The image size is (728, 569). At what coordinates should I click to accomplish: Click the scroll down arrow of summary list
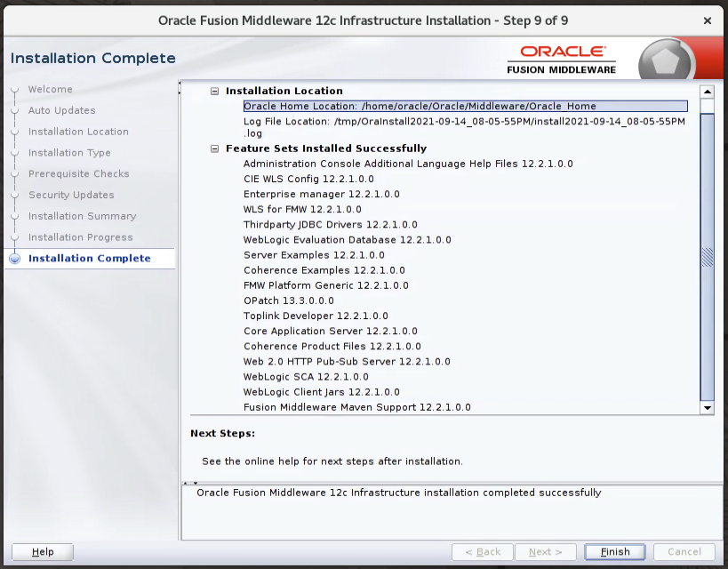point(707,408)
